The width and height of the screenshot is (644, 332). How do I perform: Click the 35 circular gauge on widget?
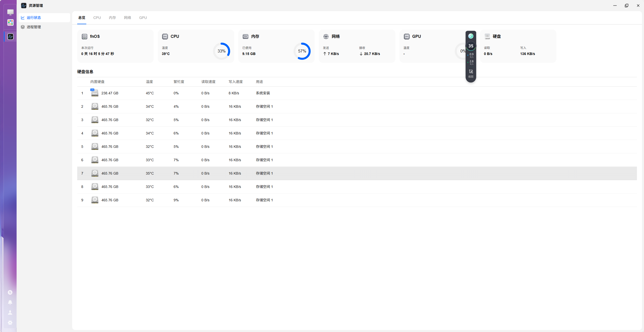coord(471,46)
